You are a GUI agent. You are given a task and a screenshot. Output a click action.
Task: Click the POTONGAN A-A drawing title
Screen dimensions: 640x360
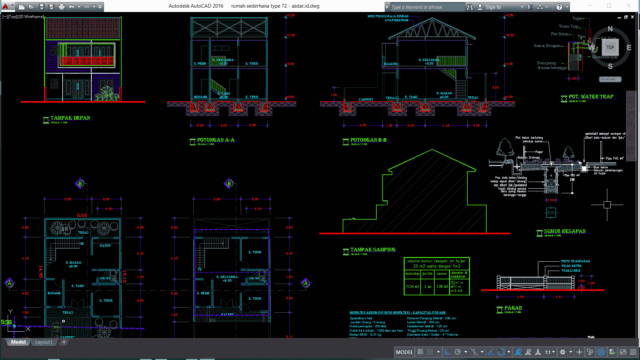pos(216,140)
